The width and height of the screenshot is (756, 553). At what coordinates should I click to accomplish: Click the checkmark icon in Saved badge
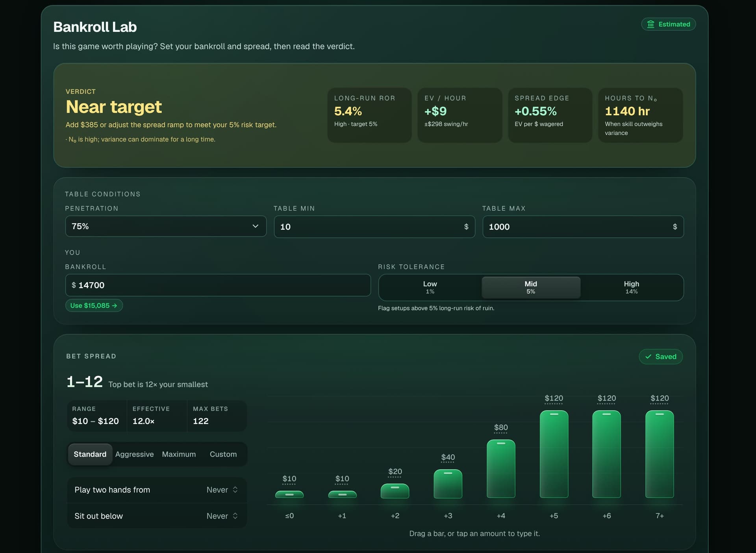pos(648,357)
